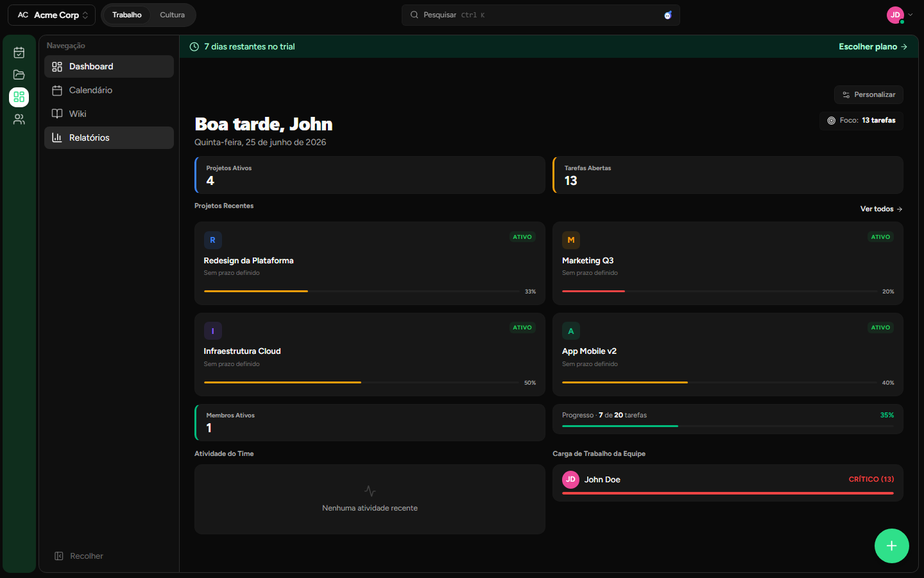924x578 pixels.
Task: Click the A project avatar icon
Action: click(x=571, y=331)
